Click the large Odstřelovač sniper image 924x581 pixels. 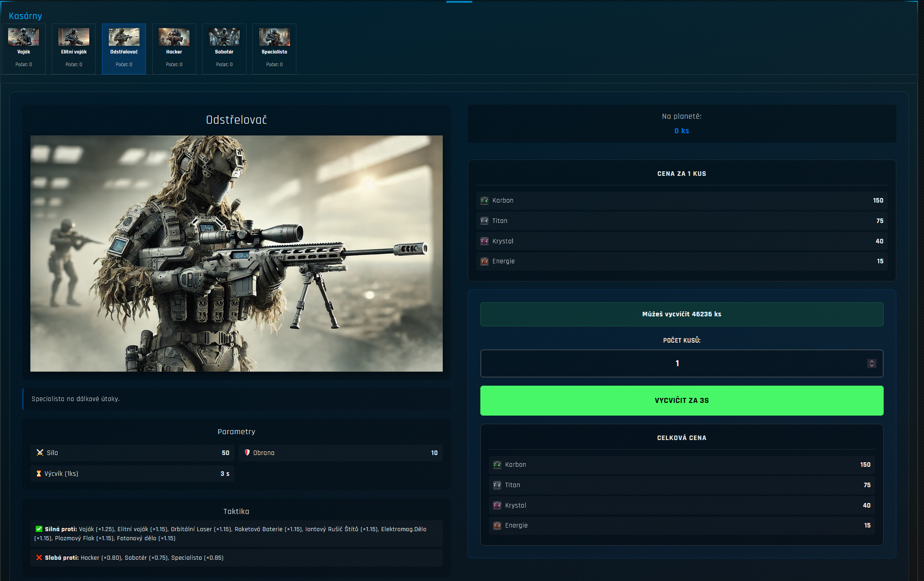[x=236, y=253]
